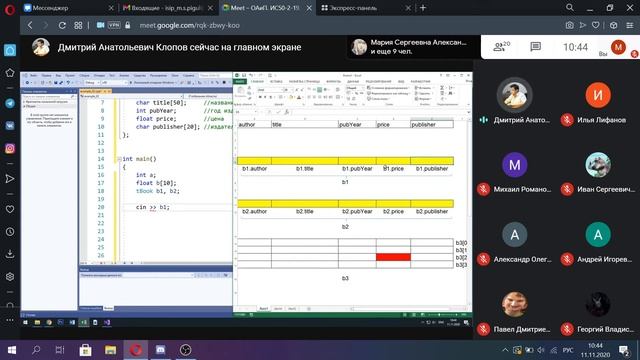The width and height of the screenshot is (640, 360).
Task: Switch to Мессенджер tab
Action: pyautogui.click(x=69, y=8)
